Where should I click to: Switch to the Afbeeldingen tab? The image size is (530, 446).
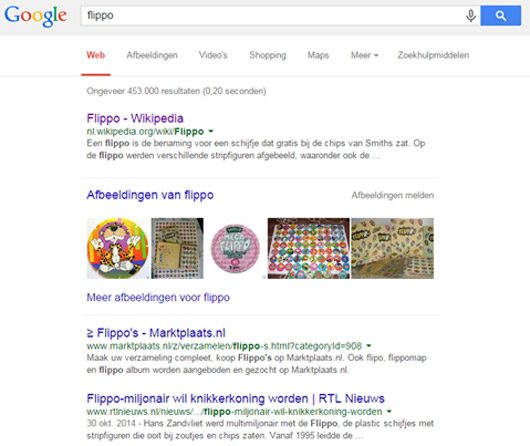[152, 55]
